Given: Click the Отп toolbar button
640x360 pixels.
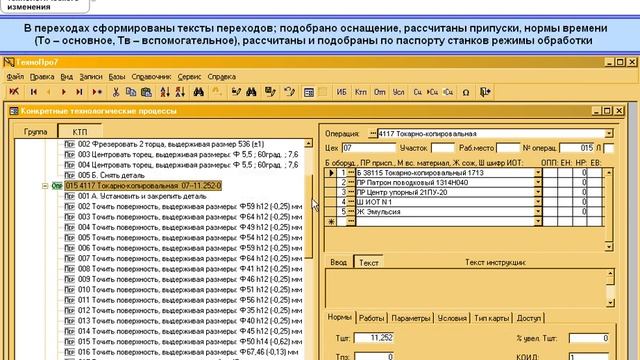Looking at the screenshot, I should 380,92.
